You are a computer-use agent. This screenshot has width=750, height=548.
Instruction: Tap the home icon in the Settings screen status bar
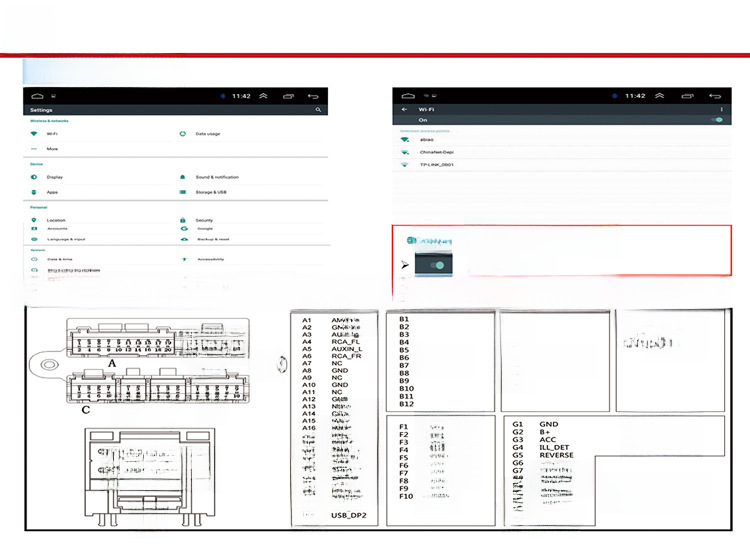(37, 96)
